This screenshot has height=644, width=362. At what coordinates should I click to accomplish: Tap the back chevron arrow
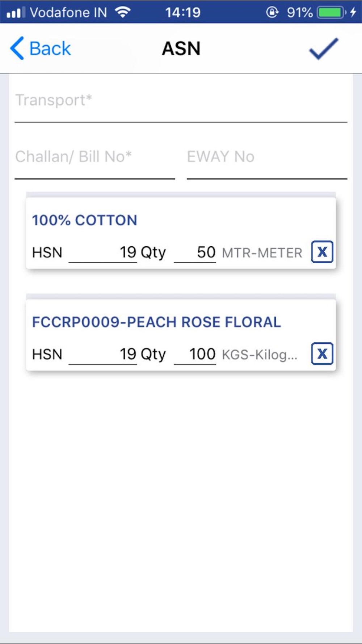coord(17,48)
